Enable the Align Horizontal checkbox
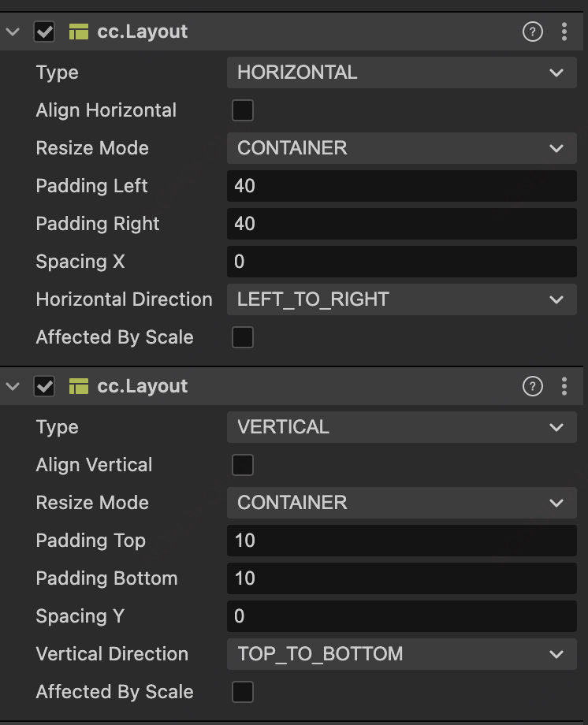 point(243,110)
